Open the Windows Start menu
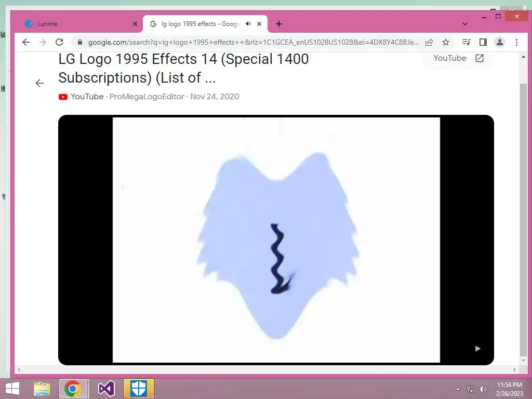 (x=12, y=389)
